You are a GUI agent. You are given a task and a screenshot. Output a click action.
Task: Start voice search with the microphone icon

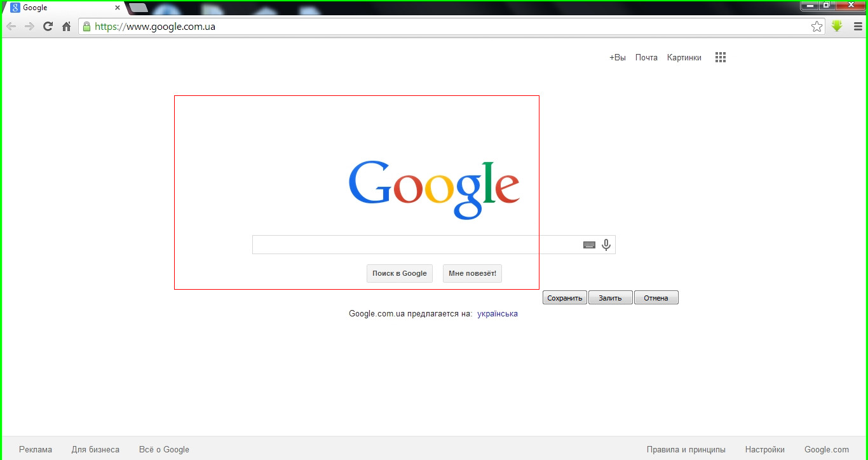click(x=606, y=245)
